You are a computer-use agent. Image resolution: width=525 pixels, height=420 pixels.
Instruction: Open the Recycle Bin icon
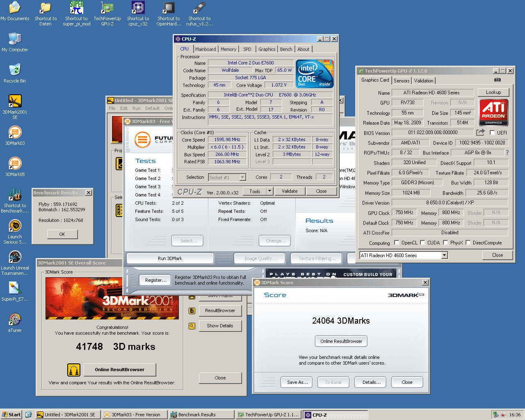click(x=15, y=73)
